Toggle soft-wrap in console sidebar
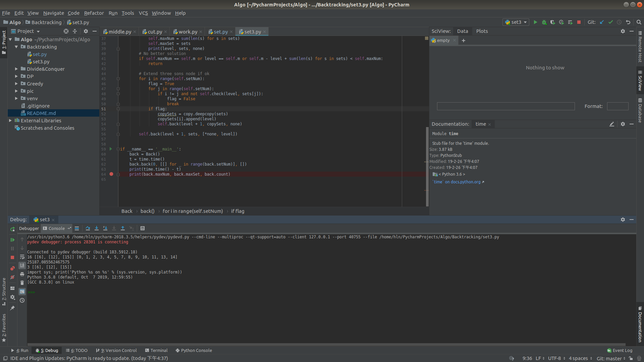644x362 pixels. (22, 257)
